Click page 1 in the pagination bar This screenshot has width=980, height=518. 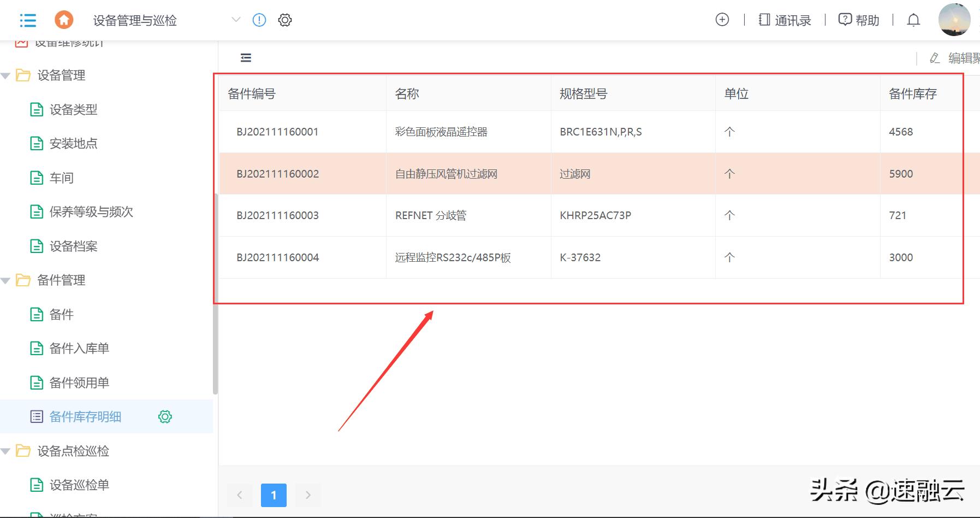(274, 495)
